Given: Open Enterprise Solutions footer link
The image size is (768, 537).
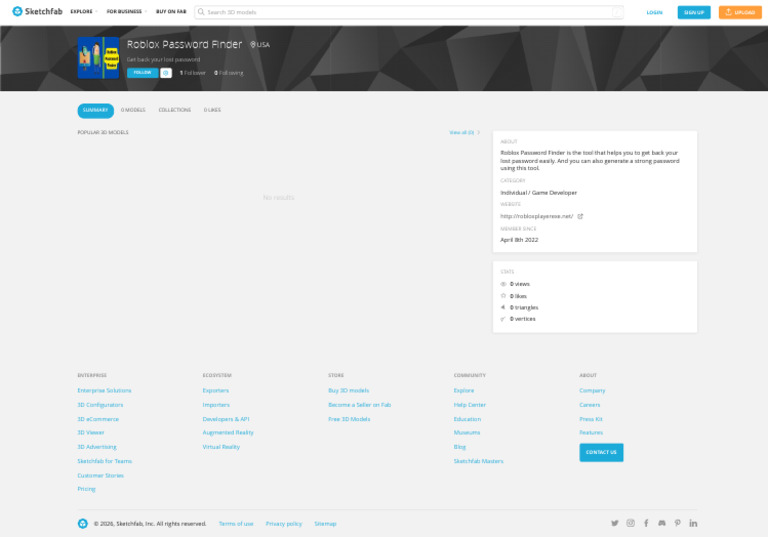Looking at the screenshot, I should pos(104,391).
